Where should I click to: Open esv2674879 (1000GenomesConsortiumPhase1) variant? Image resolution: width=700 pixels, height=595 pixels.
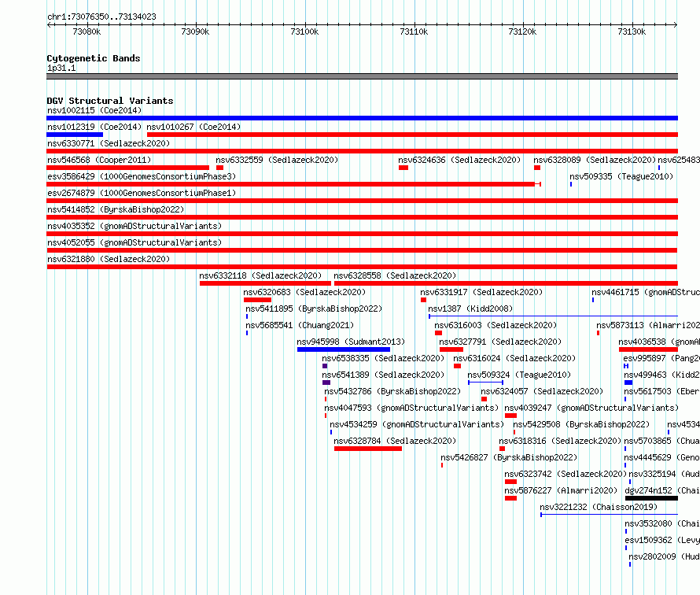[x=142, y=193]
